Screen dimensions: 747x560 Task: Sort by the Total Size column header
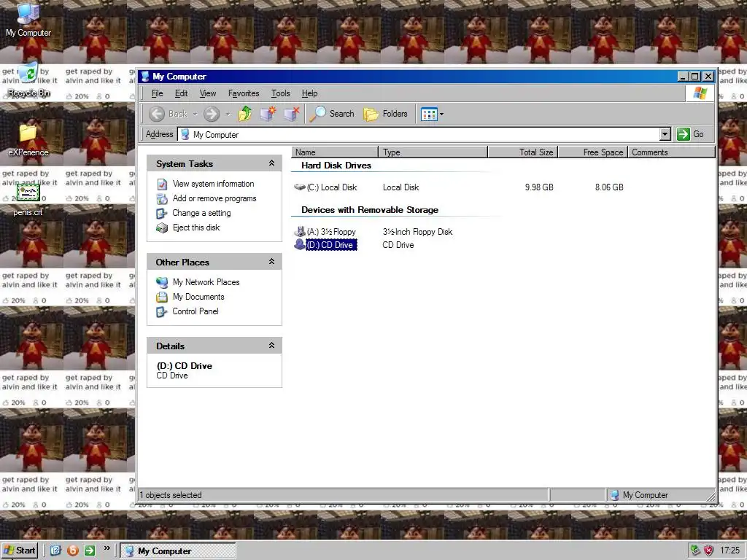(x=522, y=152)
